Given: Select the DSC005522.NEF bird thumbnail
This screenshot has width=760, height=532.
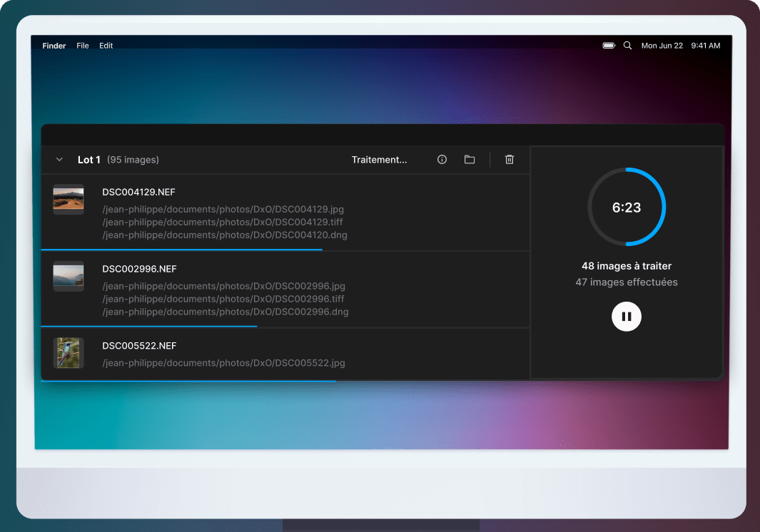Looking at the screenshot, I should point(69,353).
